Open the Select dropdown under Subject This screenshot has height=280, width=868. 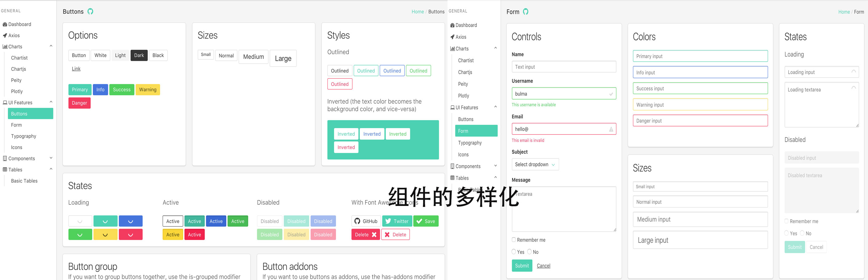[535, 164]
